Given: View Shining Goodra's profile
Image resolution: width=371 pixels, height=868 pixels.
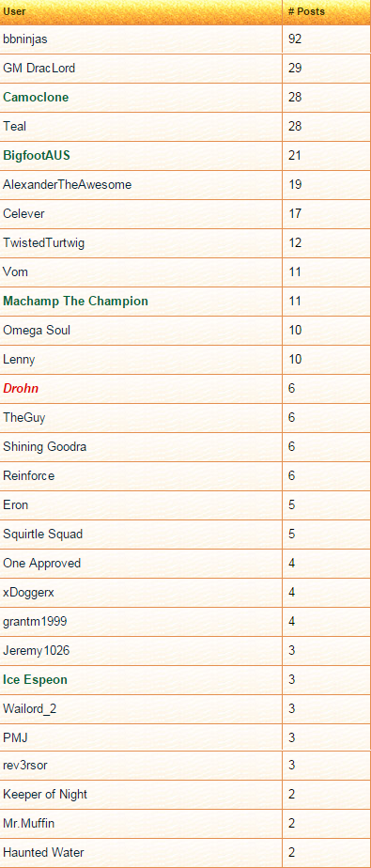Looking at the screenshot, I should point(45,447).
